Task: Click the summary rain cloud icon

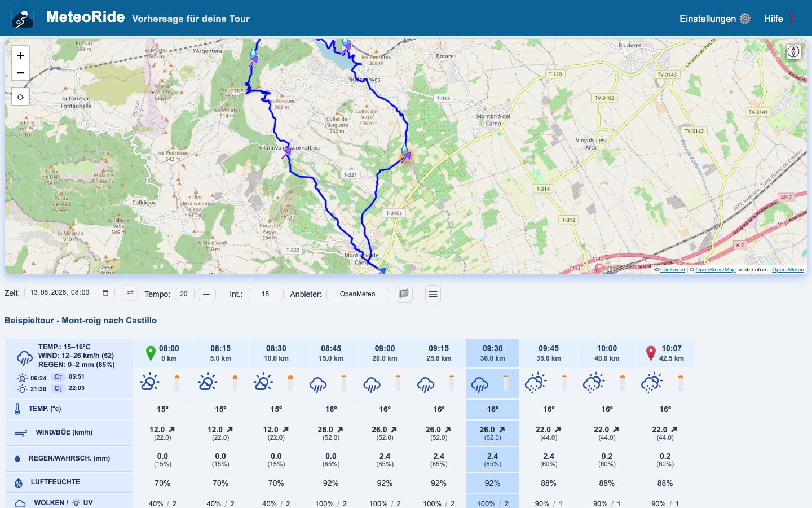Action: 25,357
